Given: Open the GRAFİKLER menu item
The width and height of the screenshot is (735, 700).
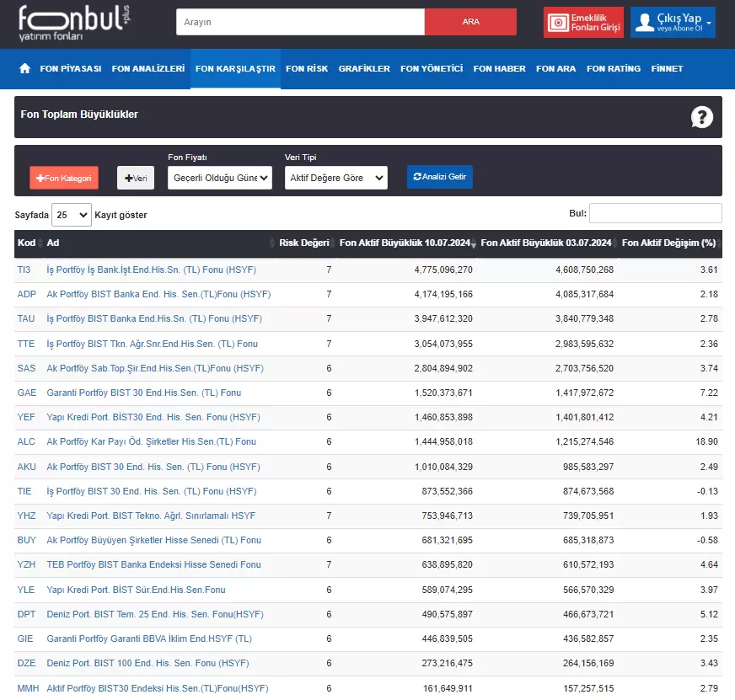Looking at the screenshot, I should coord(364,69).
